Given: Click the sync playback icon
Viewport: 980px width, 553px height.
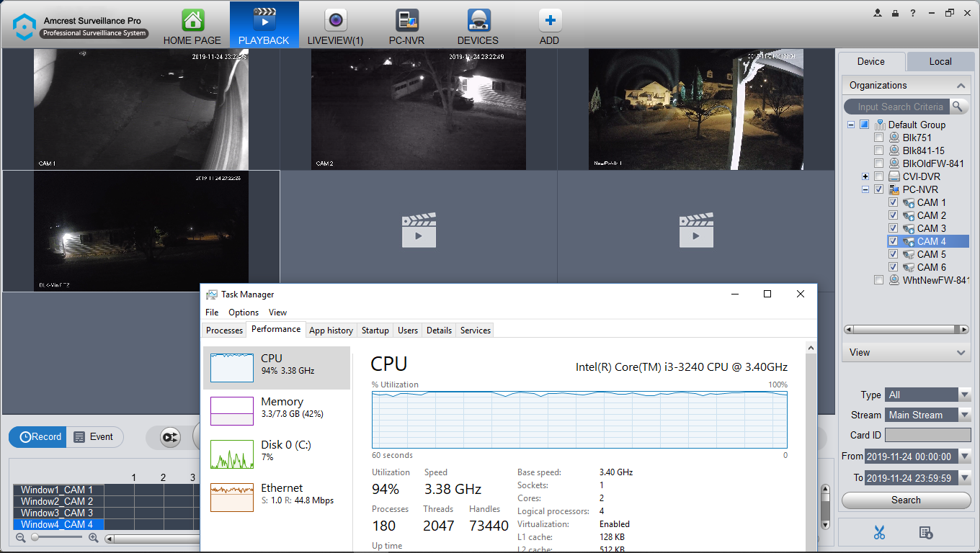Looking at the screenshot, I should coord(170,436).
